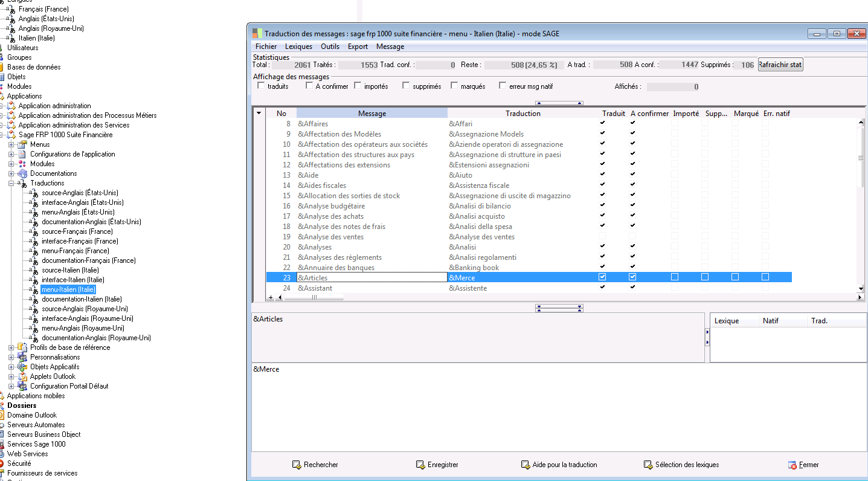Enable the traduits display filter checkbox
The width and height of the screenshot is (868, 481).
pyautogui.click(x=262, y=86)
